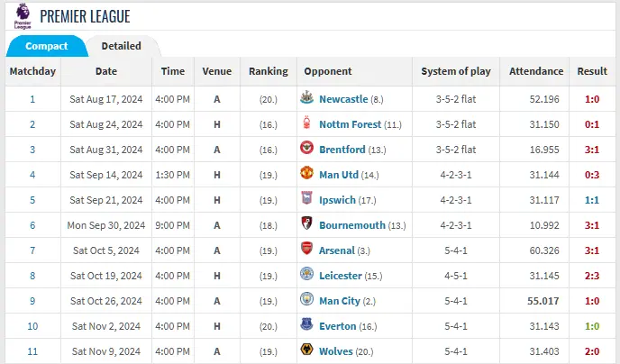Open matchday 11 link
The height and width of the screenshot is (364, 620).
point(32,350)
